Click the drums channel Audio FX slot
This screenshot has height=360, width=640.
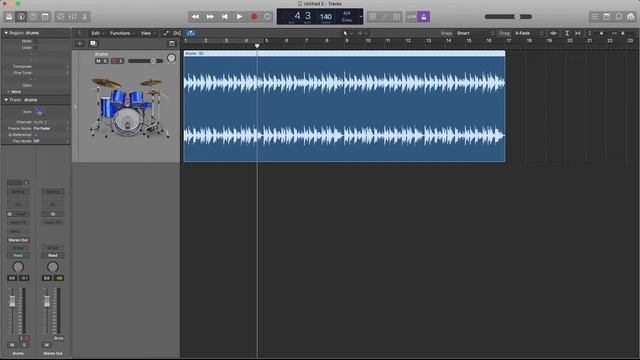(x=18, y=222)
